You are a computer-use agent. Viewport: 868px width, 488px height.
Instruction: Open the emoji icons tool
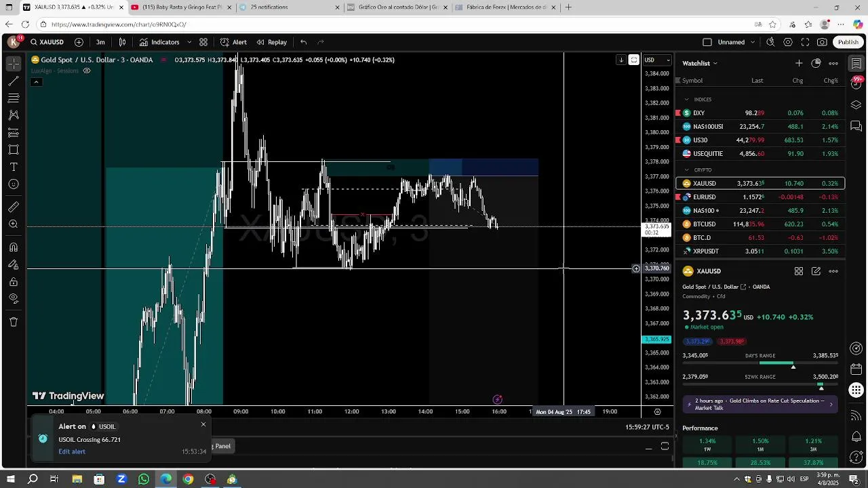point(14,184)
